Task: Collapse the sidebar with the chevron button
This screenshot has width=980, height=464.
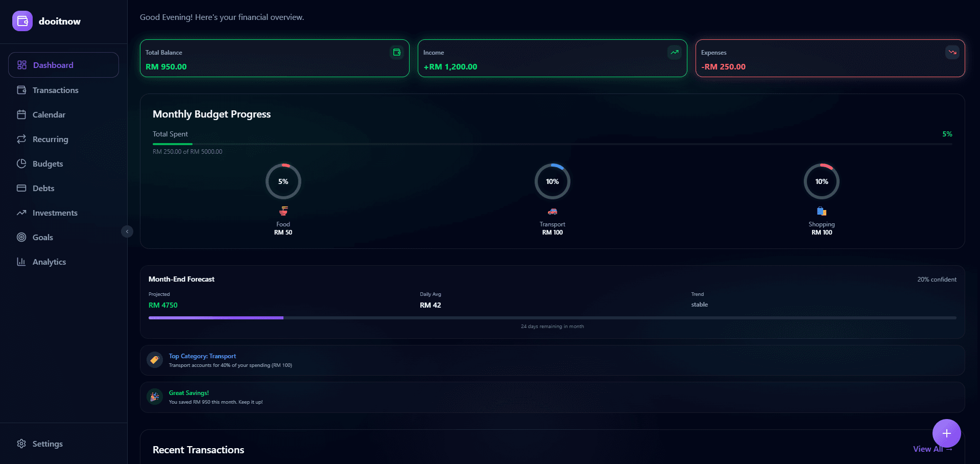Action: coord(127,231)
